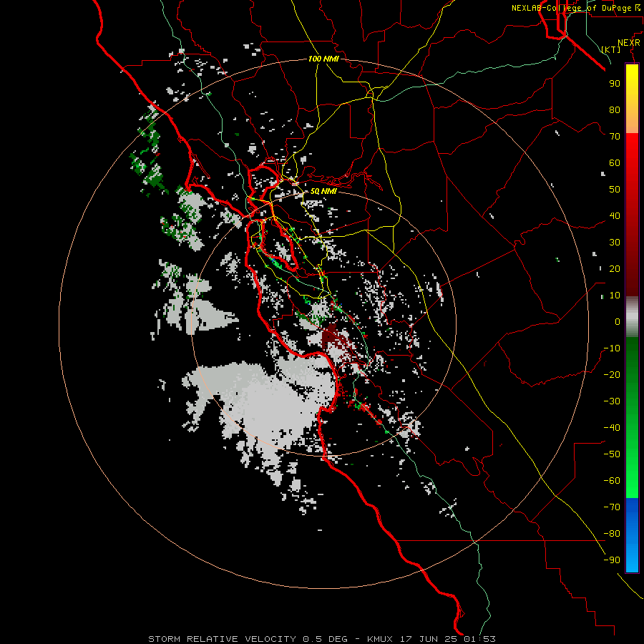644x644 pixels.
Task: Click the STORM RELATIVE VELOCITY title text
Action: pyautogui.click(x=222, y=639)
